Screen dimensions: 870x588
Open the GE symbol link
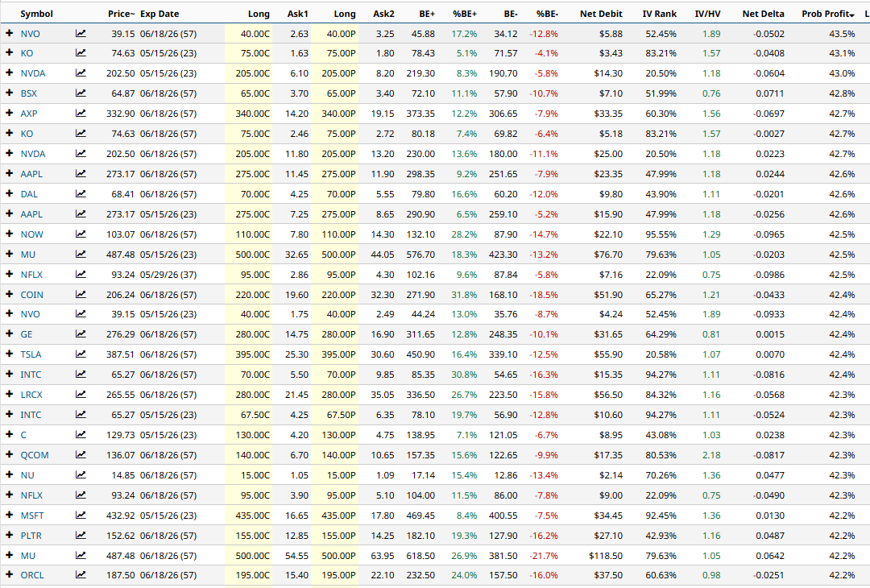27,334
